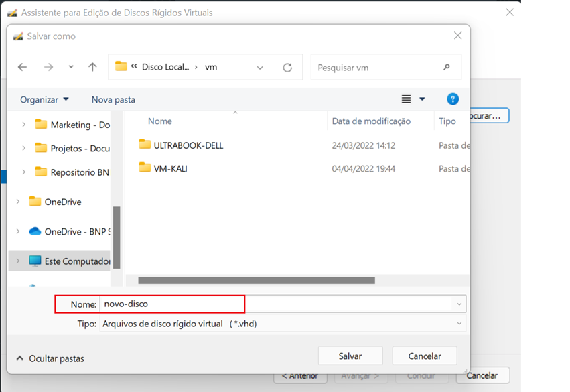Open the Organizar menu
The image size is (570, 392).
(44, 99)
